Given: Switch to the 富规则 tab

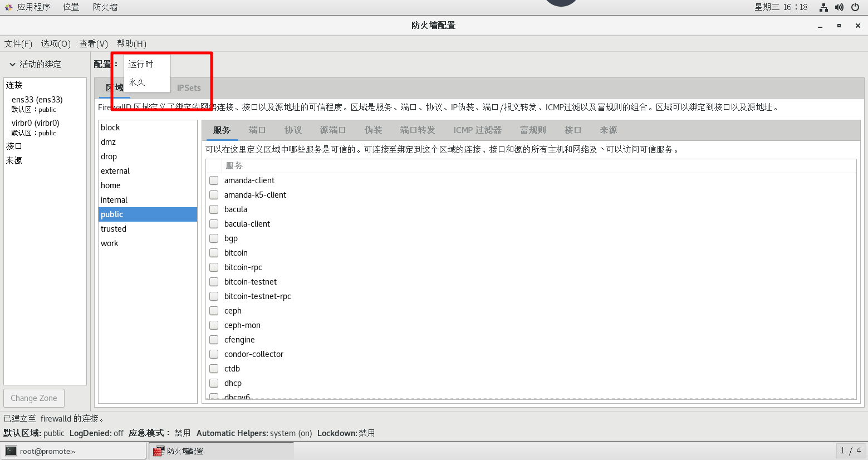Looking at the screenshot, I should click(x=532, y=130).
